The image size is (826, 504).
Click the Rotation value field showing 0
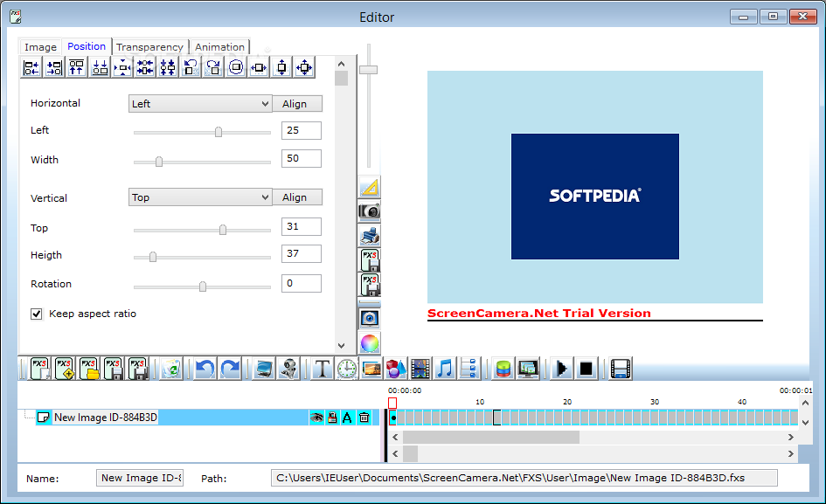[x=302, y=283]
